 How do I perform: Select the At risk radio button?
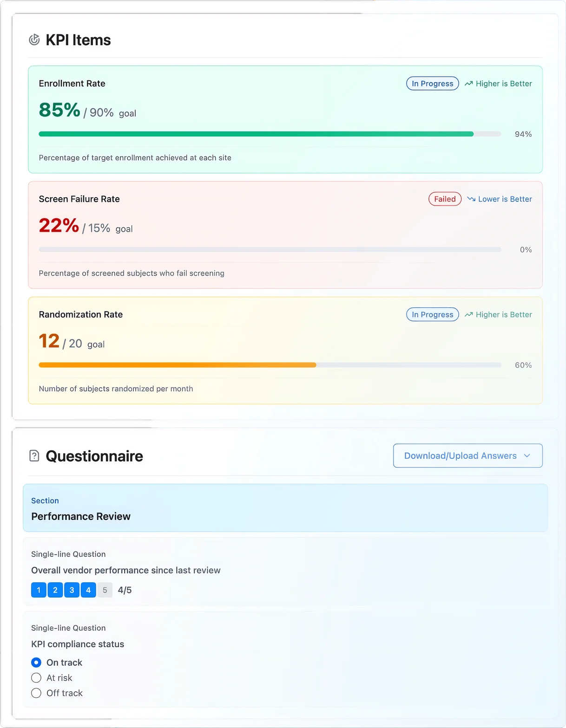[x=36, y=678]
